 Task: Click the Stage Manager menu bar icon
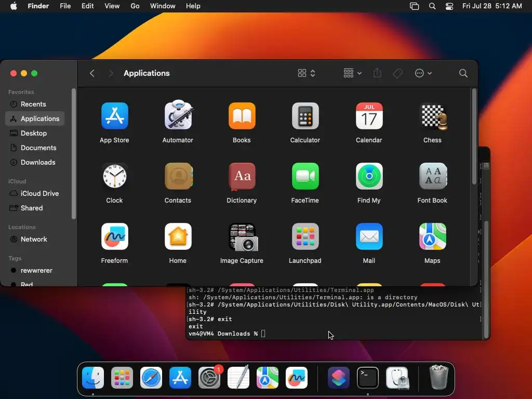click(414, 6)
